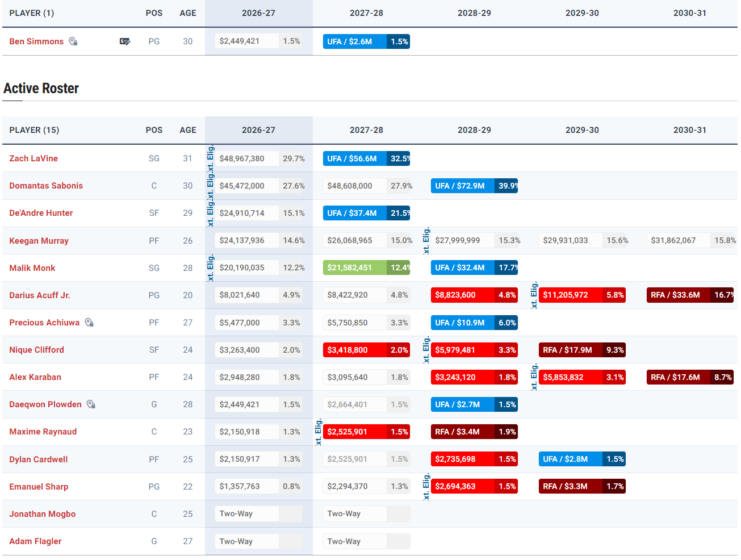The height and width of the screenshot is (560, 741).
Task: Sort by the PLAYER (15) column header
Action: pyautogui.click(x=34, y=130)
